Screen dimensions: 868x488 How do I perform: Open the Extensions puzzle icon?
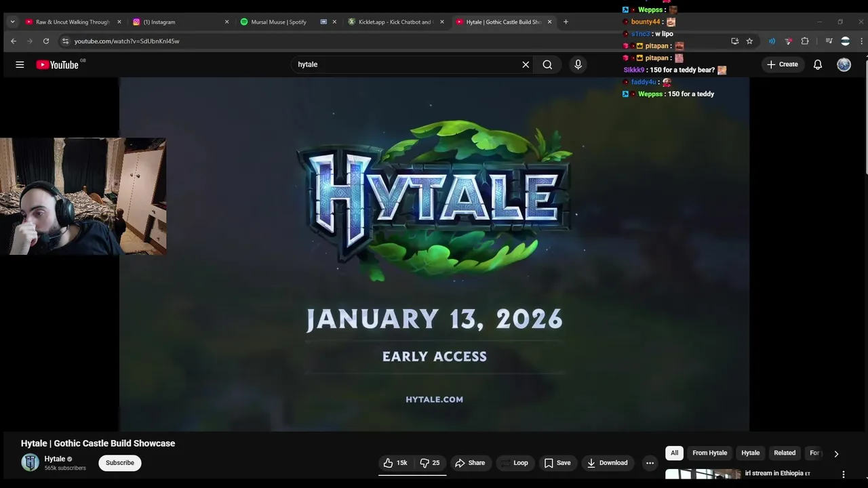805,41
